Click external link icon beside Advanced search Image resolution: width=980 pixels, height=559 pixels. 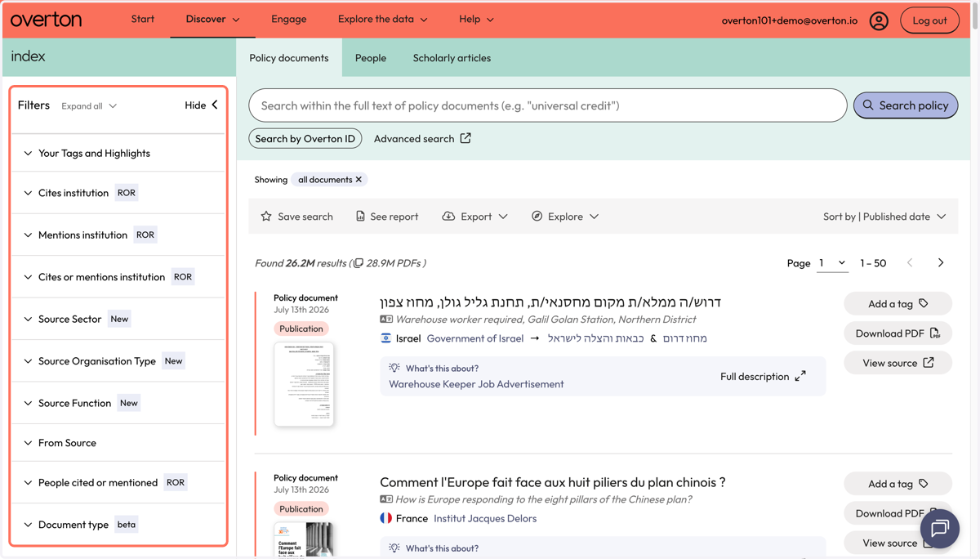pyautogui.click(x=465, y=138)
